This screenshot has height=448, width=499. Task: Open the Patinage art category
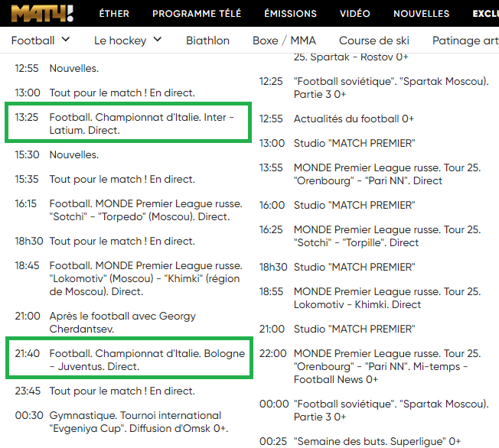click(x=465, y=41)
